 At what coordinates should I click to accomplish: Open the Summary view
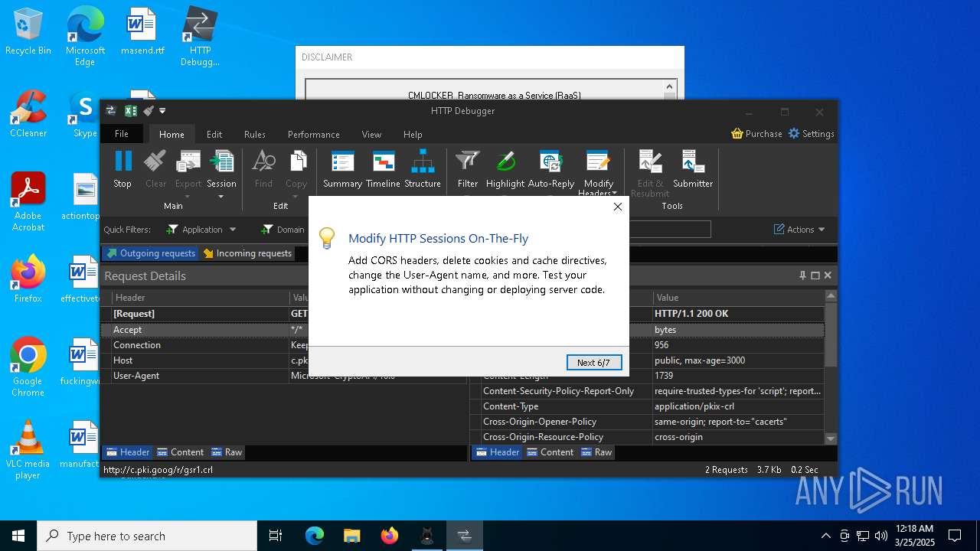(342, 169)
